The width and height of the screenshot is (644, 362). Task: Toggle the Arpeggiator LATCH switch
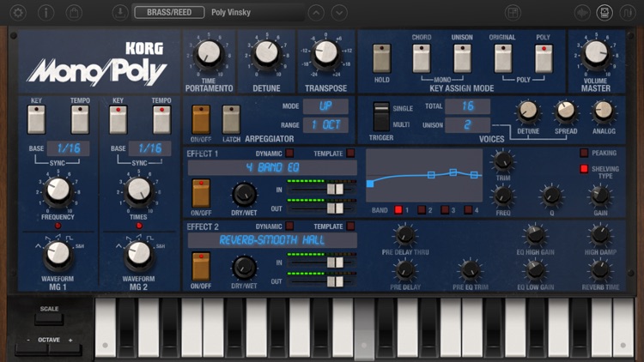231,119
